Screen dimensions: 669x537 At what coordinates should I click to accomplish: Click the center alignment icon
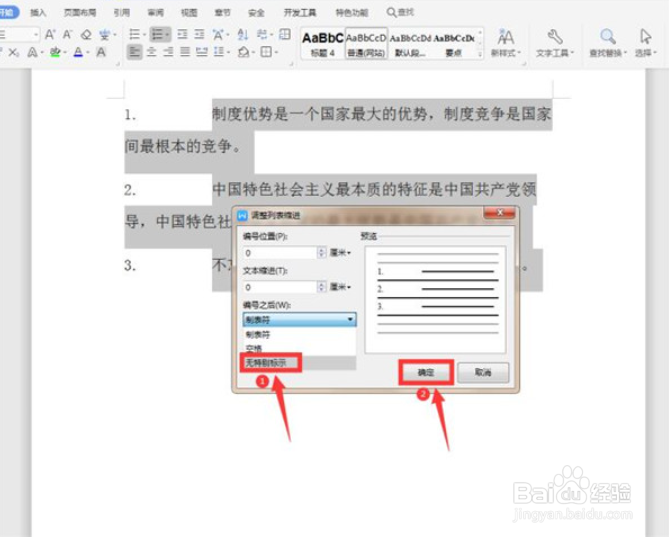[151, 52]
